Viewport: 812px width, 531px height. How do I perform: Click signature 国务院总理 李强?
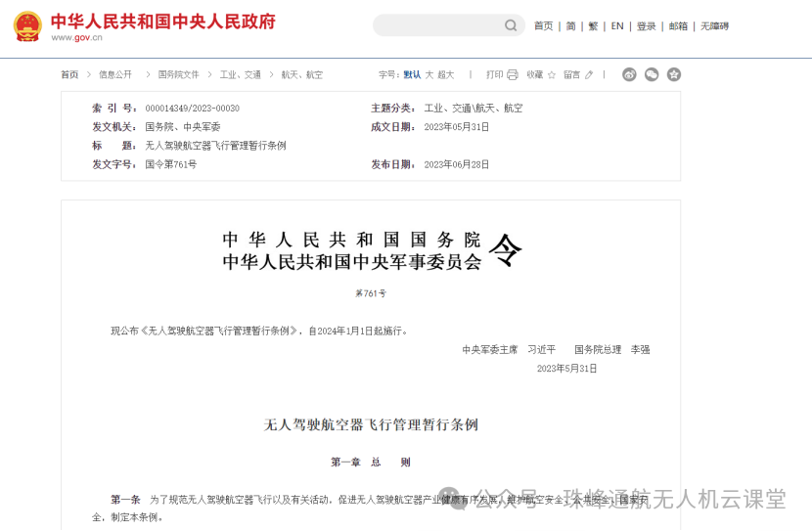[612, 349]
